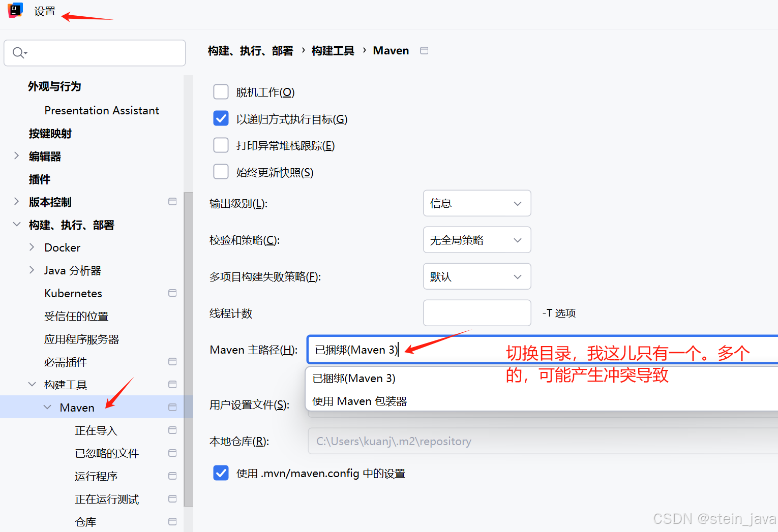778x532 pixels.
Task: Click the 线程计数 input field
Action: [477, 313]
